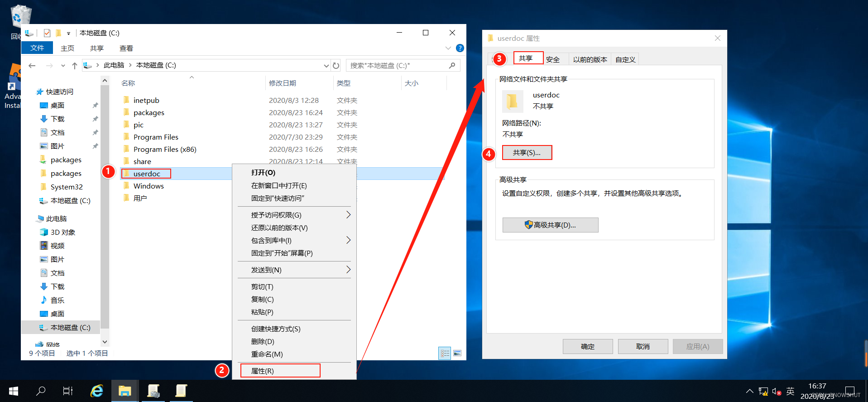Click the Cancel (取消) button

click(643, 346)
